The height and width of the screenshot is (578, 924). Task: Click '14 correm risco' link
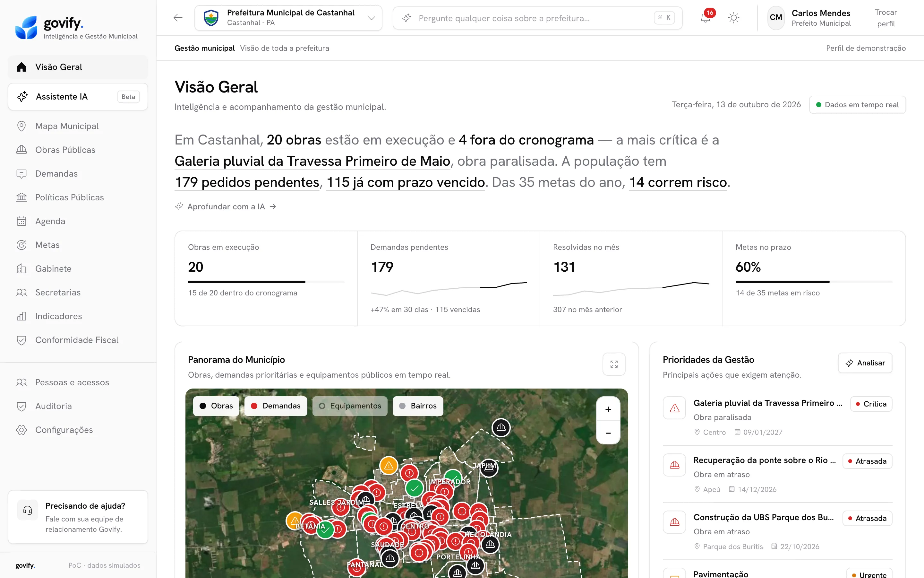(x=678, y=182)
